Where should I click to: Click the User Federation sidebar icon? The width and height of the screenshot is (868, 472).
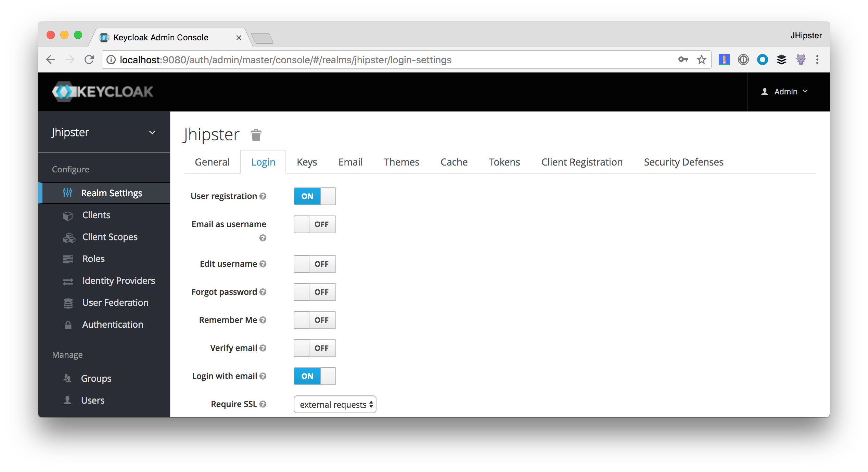tap(68, 302)
